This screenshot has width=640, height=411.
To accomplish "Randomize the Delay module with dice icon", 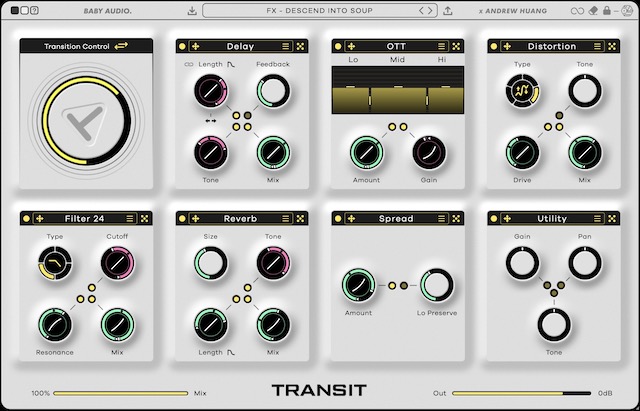I will click(x=301, y=46).
